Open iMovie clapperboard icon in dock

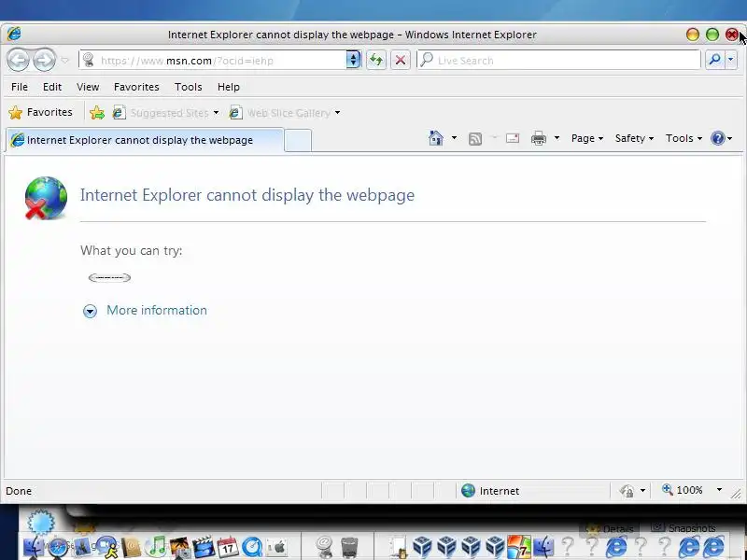pyautogui.click(x=204, y=547)
